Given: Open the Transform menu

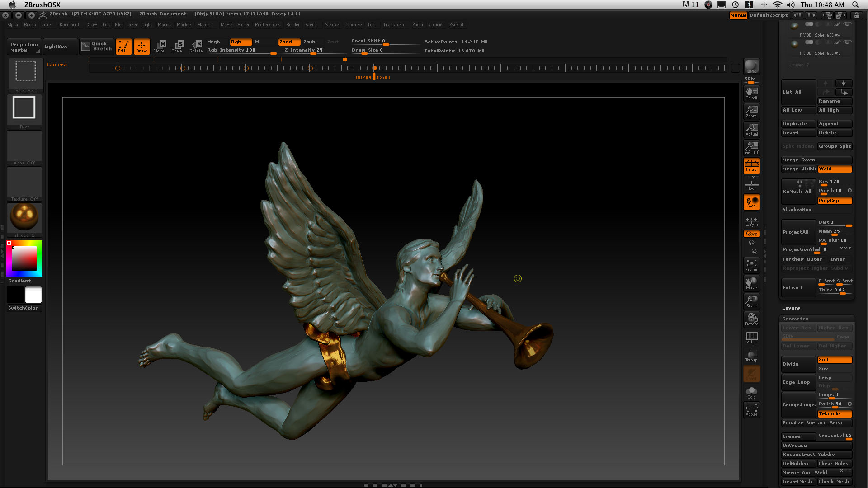Looking at the screenshot, I should click(x=394, y=25).
